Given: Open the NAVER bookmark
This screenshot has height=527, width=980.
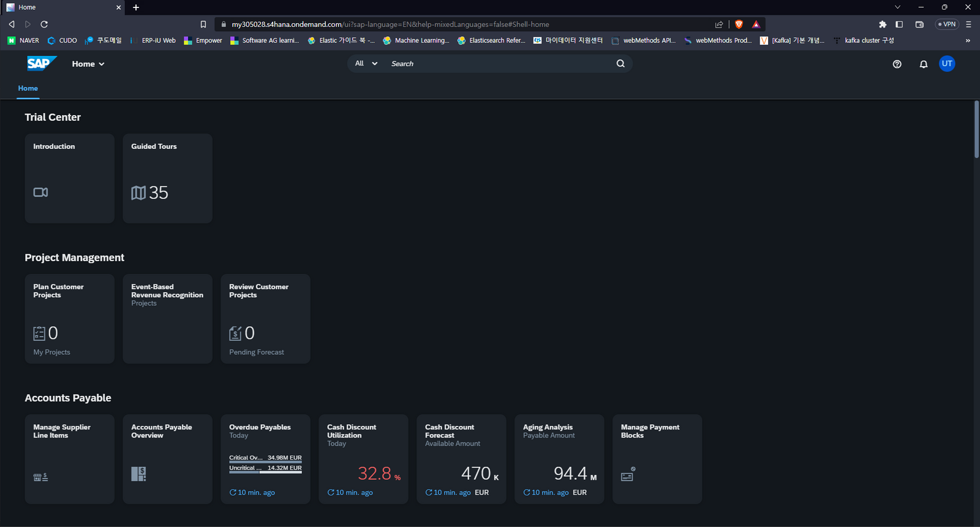Looking at the screenshot, I should (x=23, y=40).
